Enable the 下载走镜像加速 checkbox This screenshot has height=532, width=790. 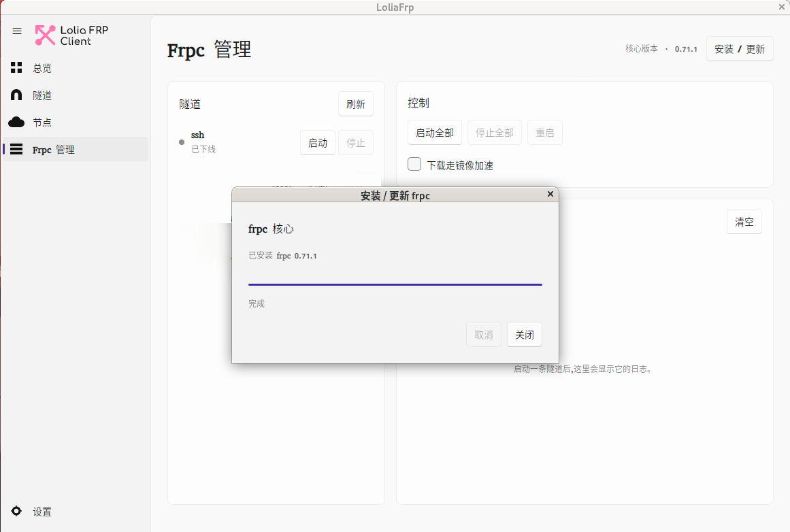pos(414,164)
